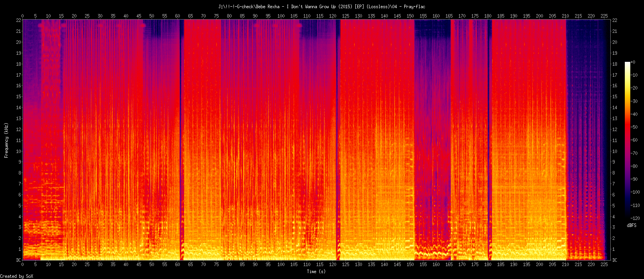Click the "-100" value on the dBFS scale
This screenshot has width=644, height=279.
[x=635, y=192]
